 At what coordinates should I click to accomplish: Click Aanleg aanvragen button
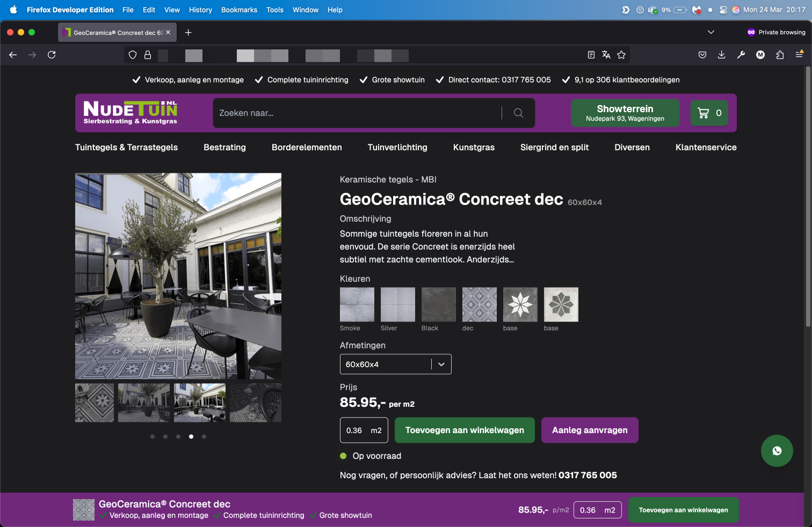[590, 430]
